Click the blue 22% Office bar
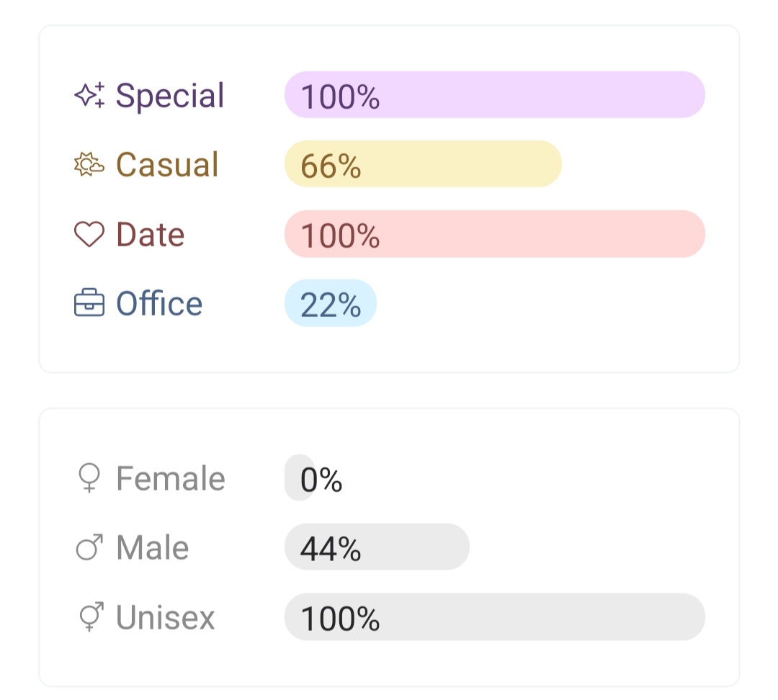778x700 pixels. tap(331, 303)
